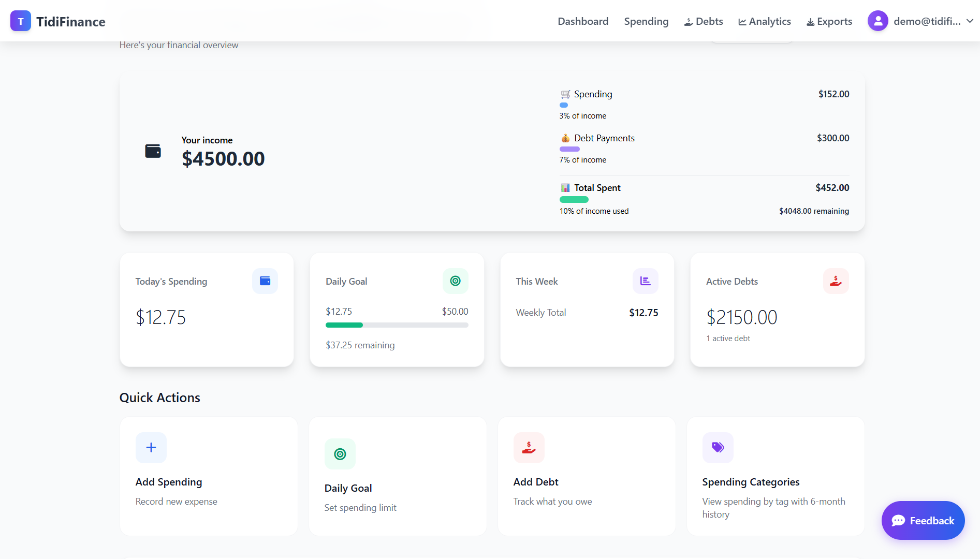The height and width of the screenshot is (559, 980).
Task: Click the $37.25 remaining text
Action: point(360,345)
